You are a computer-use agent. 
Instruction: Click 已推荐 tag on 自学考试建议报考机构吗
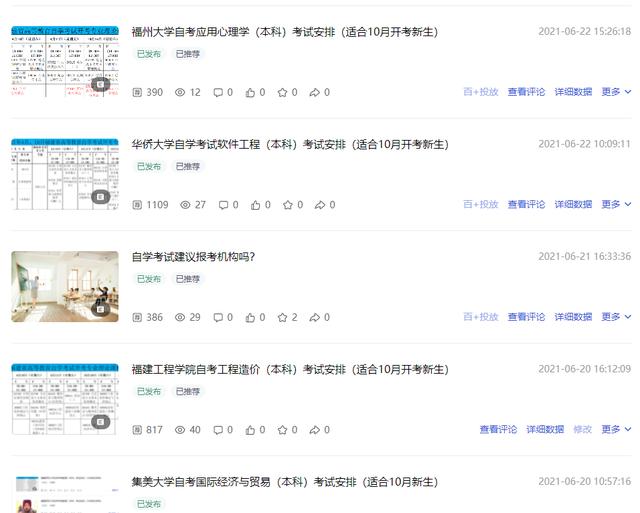pyautogui.click(x=188, y=279)
